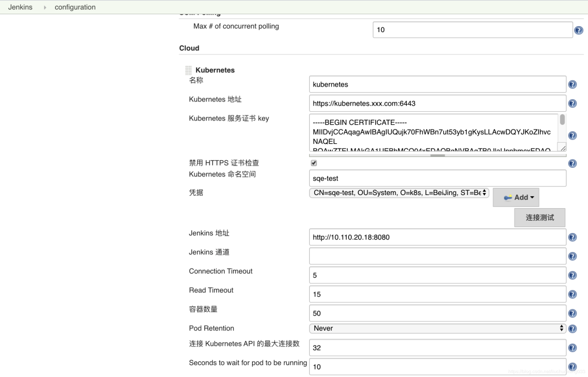588x377 pixels.
Task: Click the Seconds to wait for pod label
Action: tap(248, 363)
